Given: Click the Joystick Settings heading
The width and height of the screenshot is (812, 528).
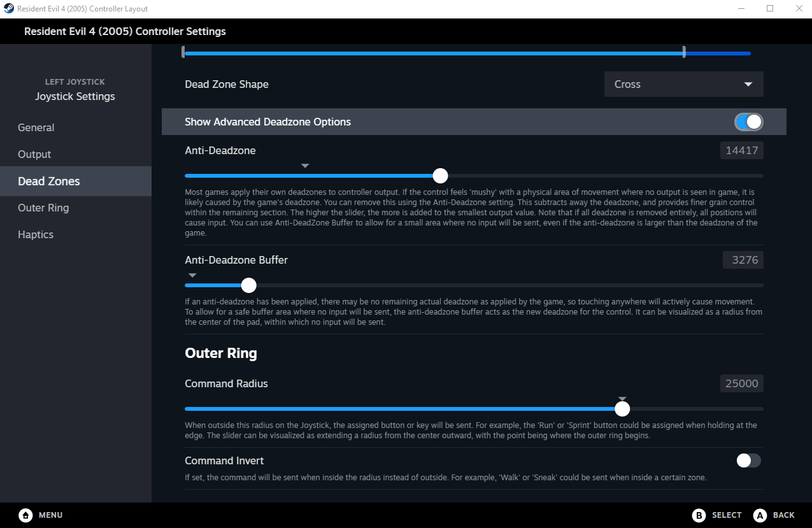Looking at the screenshot, I should point(75,96).
